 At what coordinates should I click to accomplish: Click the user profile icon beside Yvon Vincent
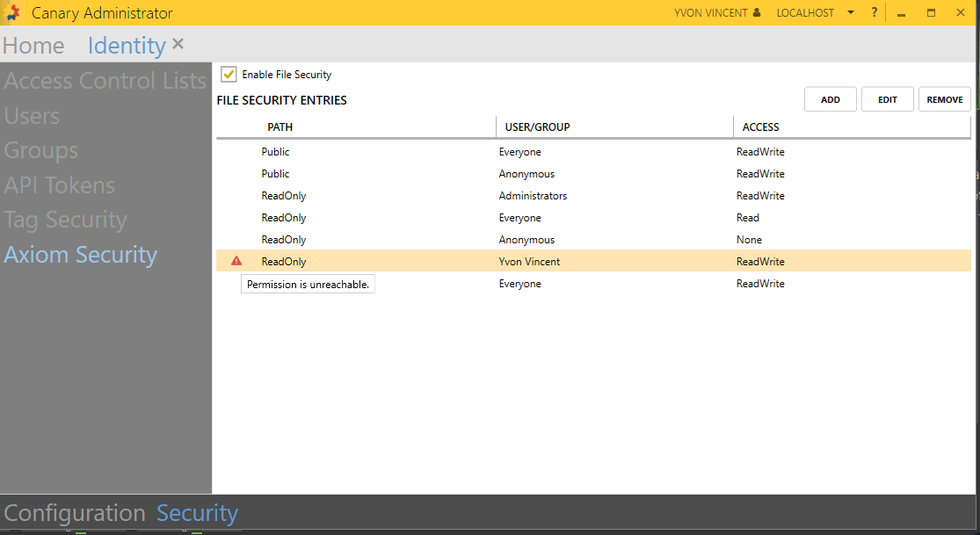757,13
